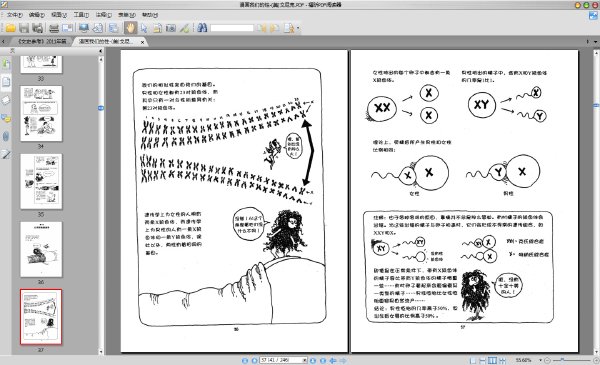Click the Print icon in toolbar

[54, 28]
